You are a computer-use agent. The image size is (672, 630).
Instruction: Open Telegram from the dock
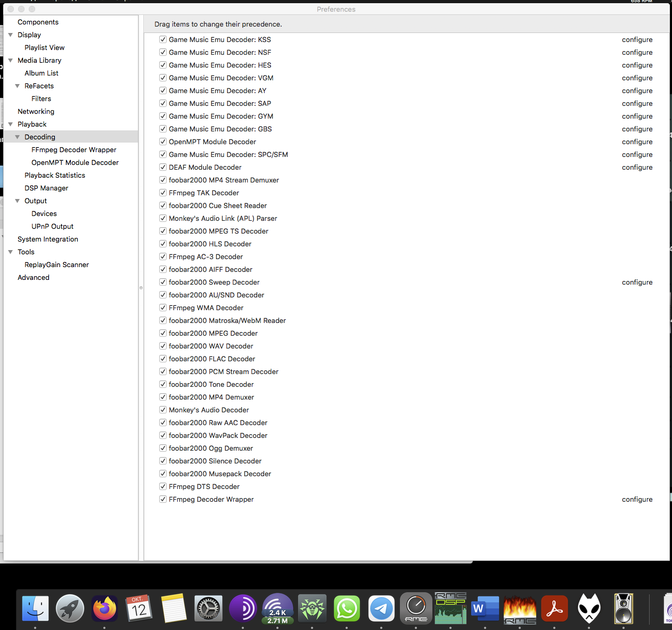pos(381,608)
